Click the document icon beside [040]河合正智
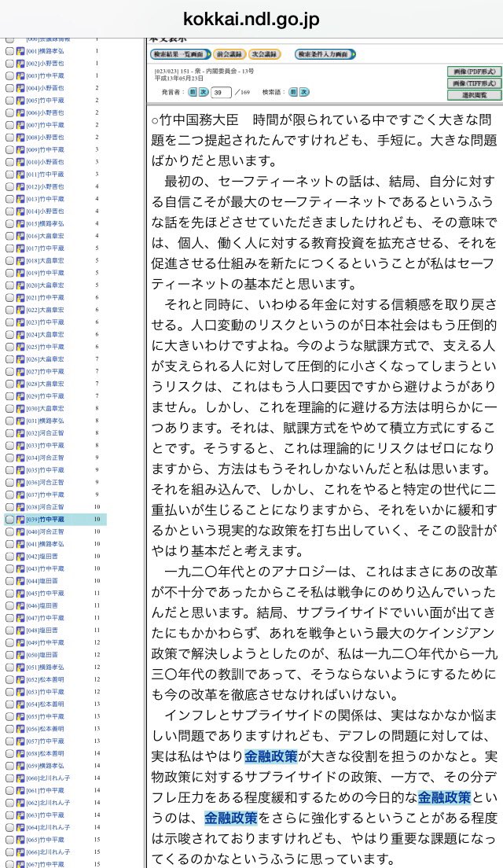This screenshot has width=503, height=868. pos(20,531)
